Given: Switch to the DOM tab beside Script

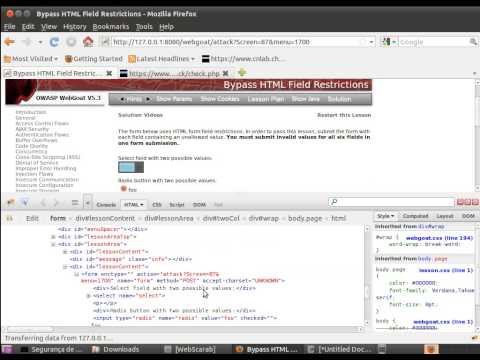Looking at the screenshot, I should coord(199,205).
